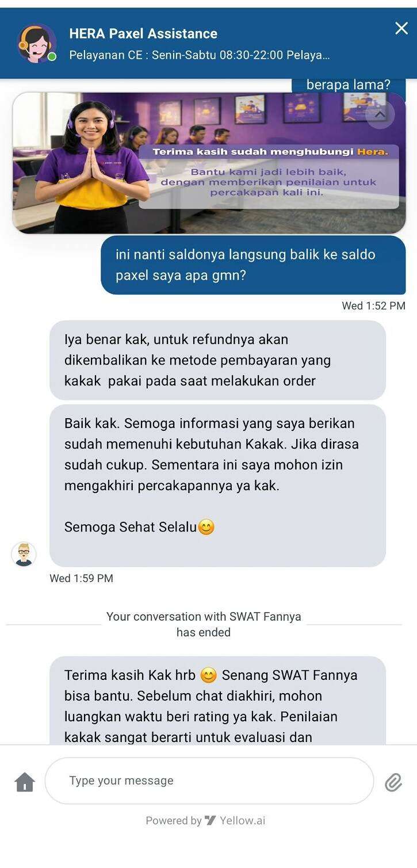Expand the truncated 'Pelayanan CE' service hours text
417x868 pixels.
click(200, 56)
